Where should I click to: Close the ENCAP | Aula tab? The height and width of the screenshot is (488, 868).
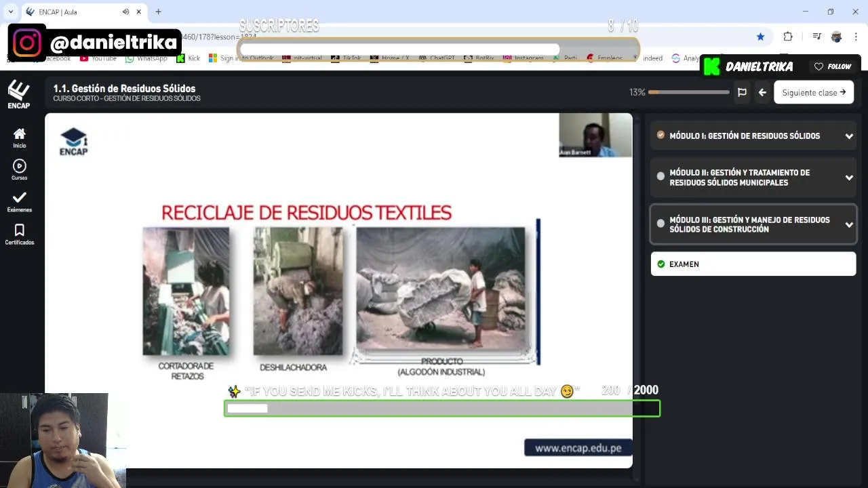click(139, 12)
